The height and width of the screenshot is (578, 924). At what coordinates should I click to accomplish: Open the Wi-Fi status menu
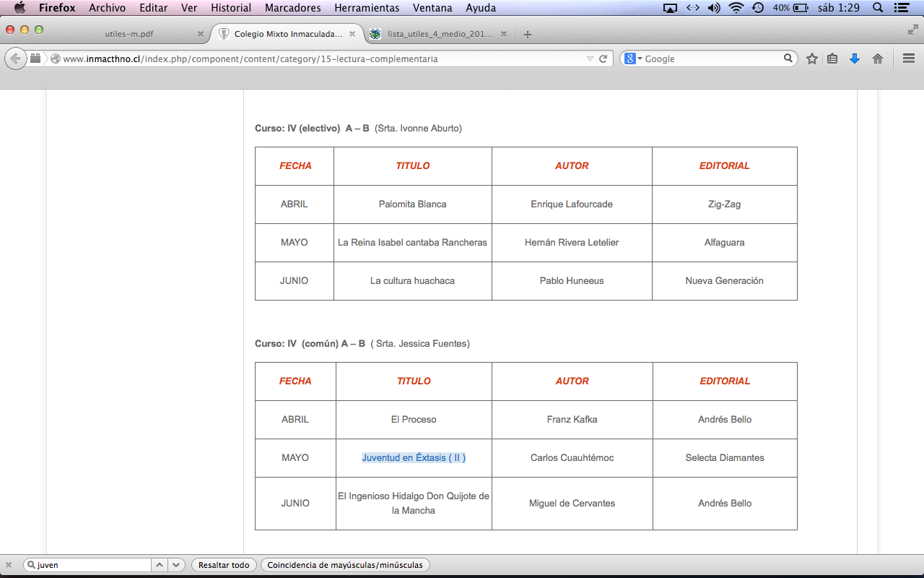tap(736, 8)
